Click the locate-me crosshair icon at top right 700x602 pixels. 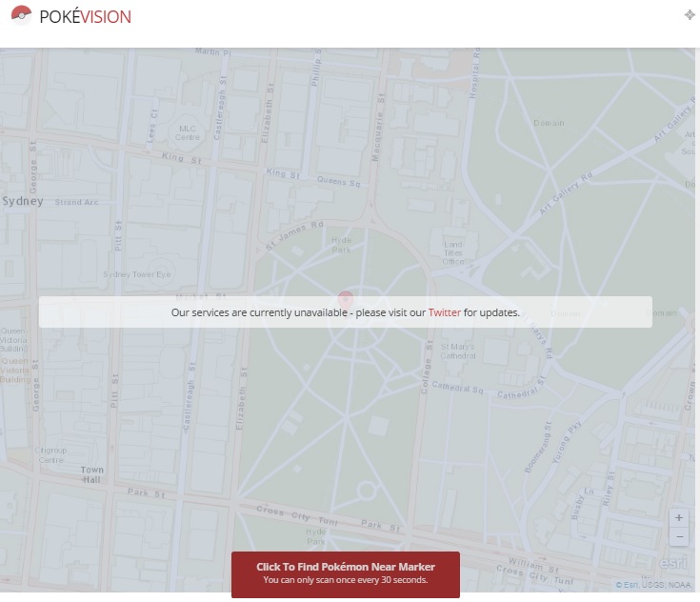pos(690,14)
